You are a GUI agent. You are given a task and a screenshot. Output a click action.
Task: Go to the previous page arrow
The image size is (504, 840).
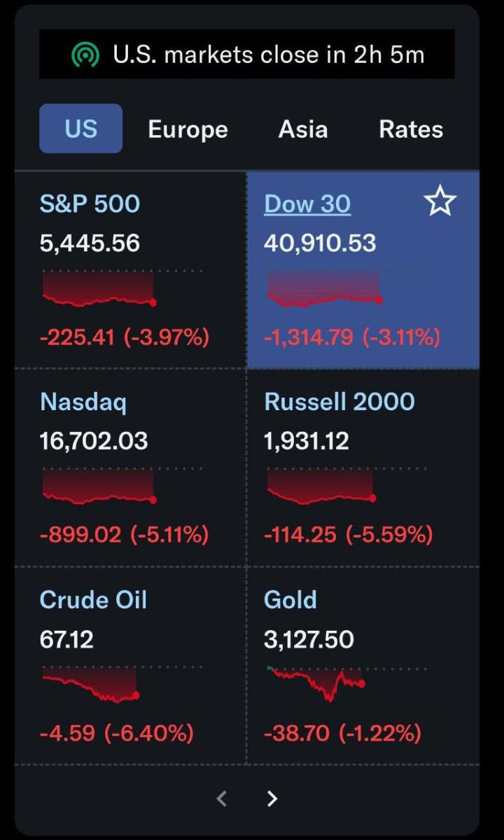(x=222, y=798)
